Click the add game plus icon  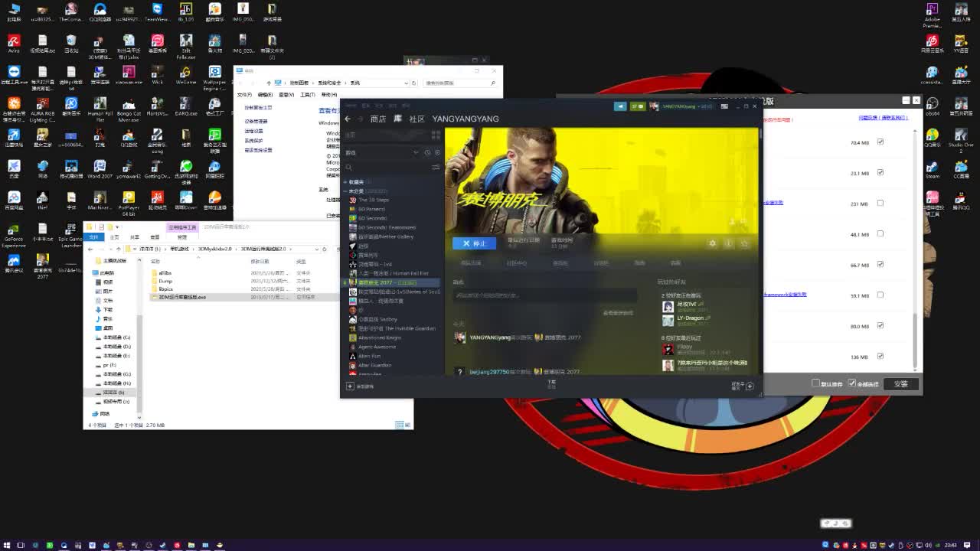point(350,386)
